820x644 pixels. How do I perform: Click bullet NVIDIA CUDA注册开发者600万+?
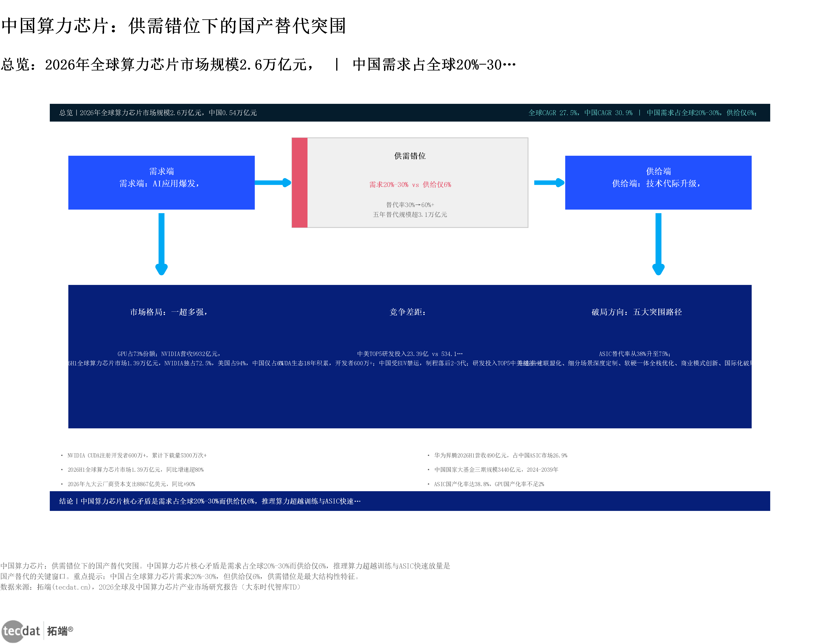click(x=137, y=455)
